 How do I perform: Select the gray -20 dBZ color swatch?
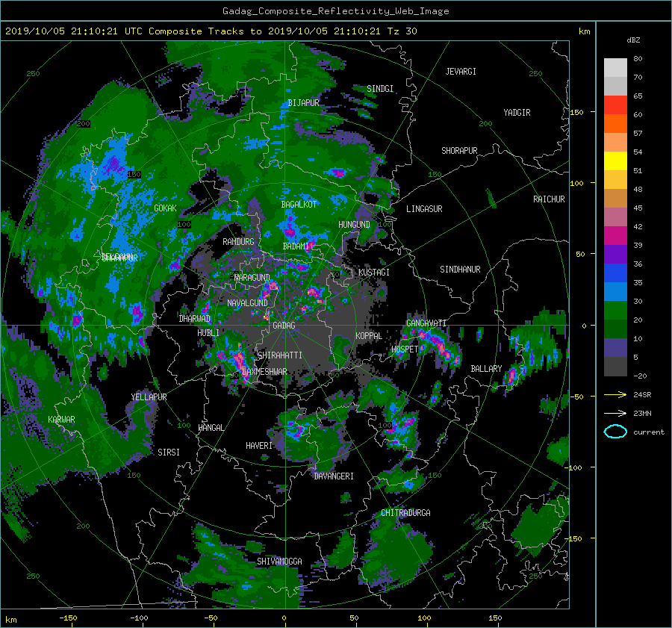[x=615, y=366]
